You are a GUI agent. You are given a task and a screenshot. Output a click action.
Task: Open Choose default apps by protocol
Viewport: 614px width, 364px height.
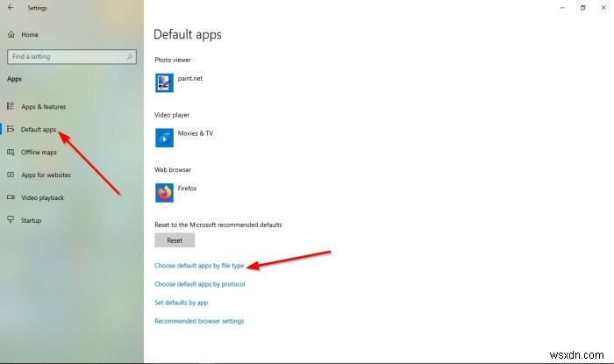click(x=200, y=284)
